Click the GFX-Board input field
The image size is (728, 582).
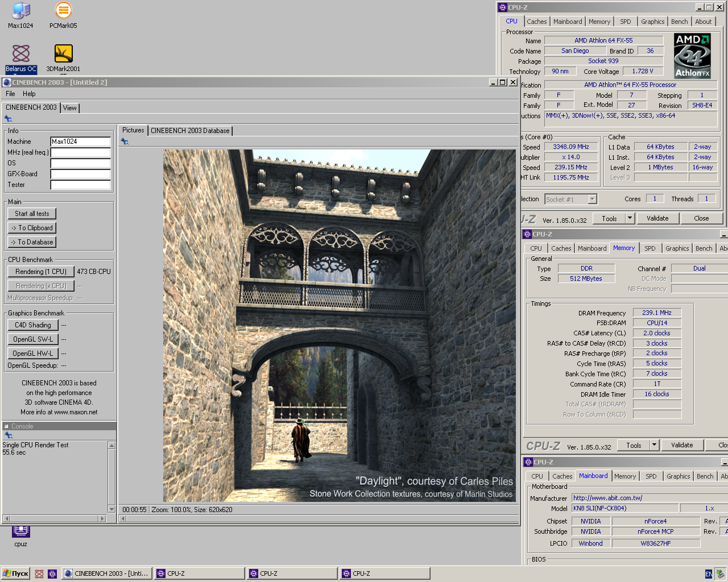80,174
